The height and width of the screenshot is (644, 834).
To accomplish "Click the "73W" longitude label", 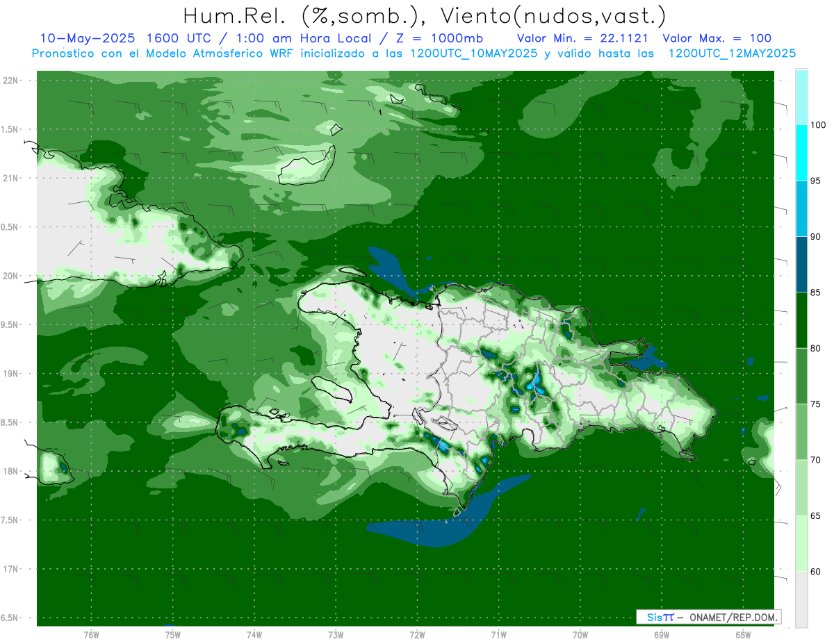I will click(336, 634).
